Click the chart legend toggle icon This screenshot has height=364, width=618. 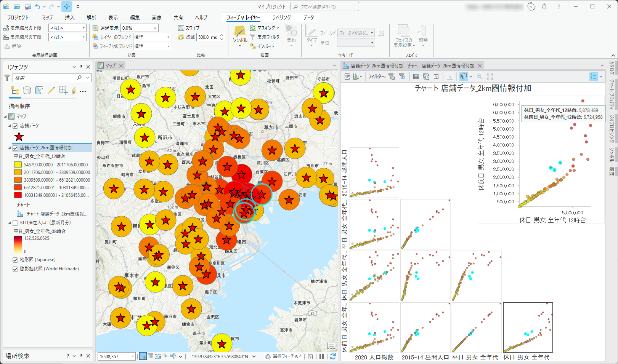[x=593, y=77]
